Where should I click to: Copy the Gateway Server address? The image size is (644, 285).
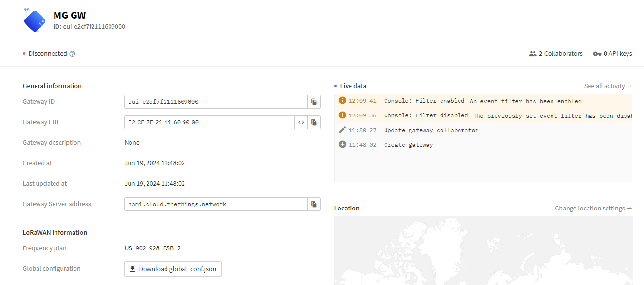click(314, 204)
